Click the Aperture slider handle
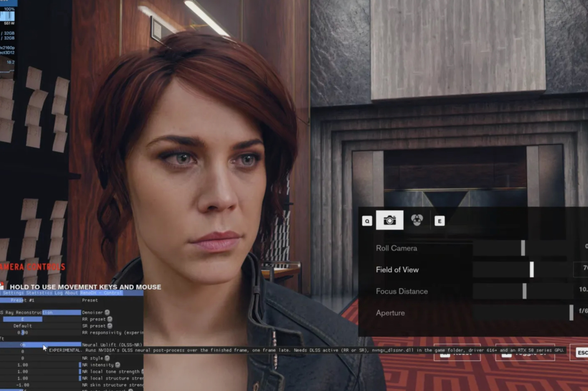 (x=571, y=313)
